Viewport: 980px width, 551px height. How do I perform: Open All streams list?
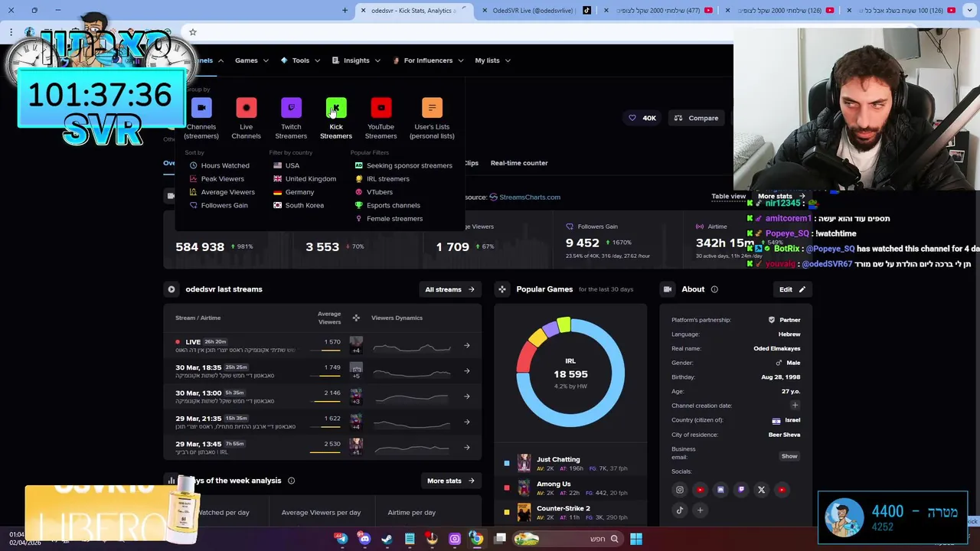(x=450, y=289)
